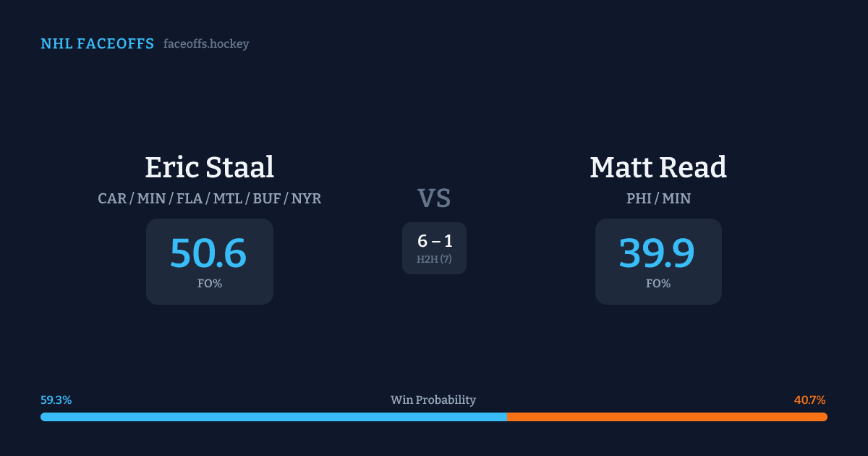The width and height of the screenshot is (868, 456).
Task: Click the 40.7% win probability value
Action: tap(809, 400)
